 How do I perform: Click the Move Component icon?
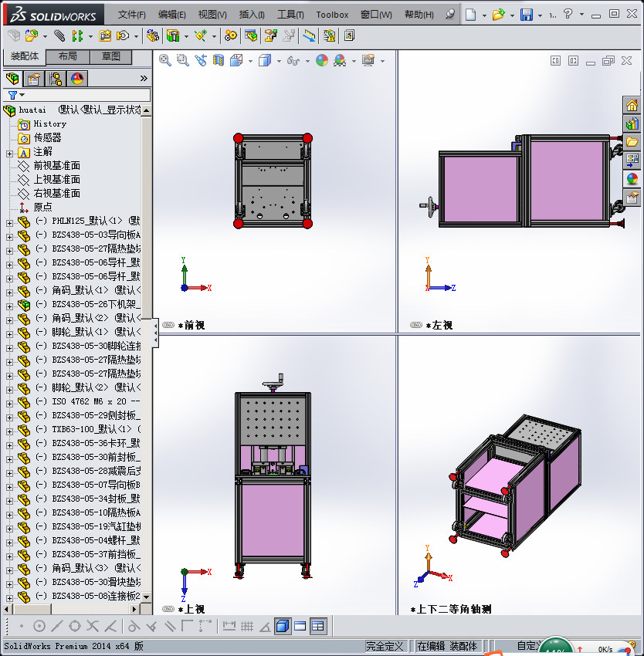point(123,36)
